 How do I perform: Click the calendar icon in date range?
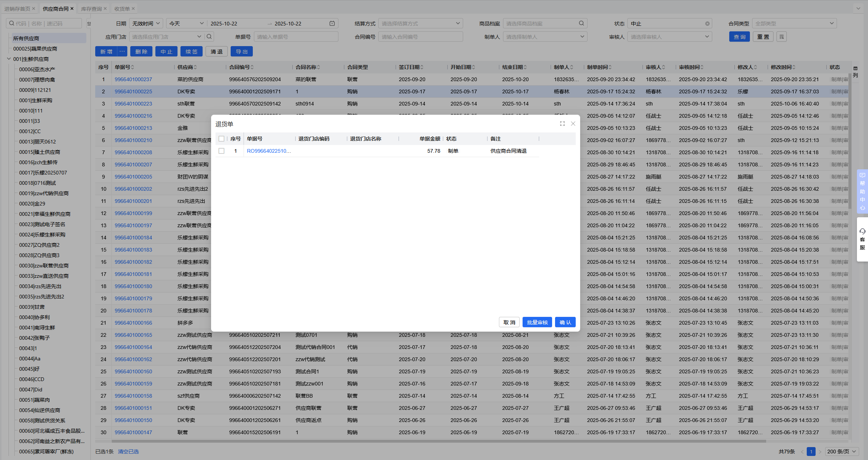(x=332, y=24)
